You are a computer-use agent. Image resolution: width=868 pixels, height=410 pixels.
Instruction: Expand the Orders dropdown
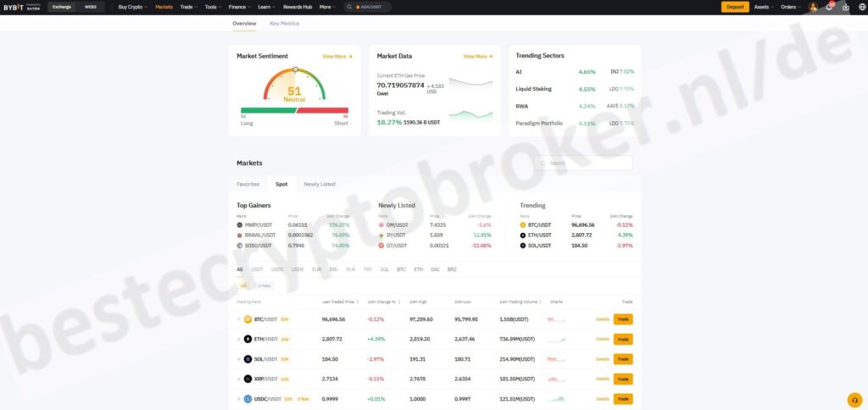(790, 7)
